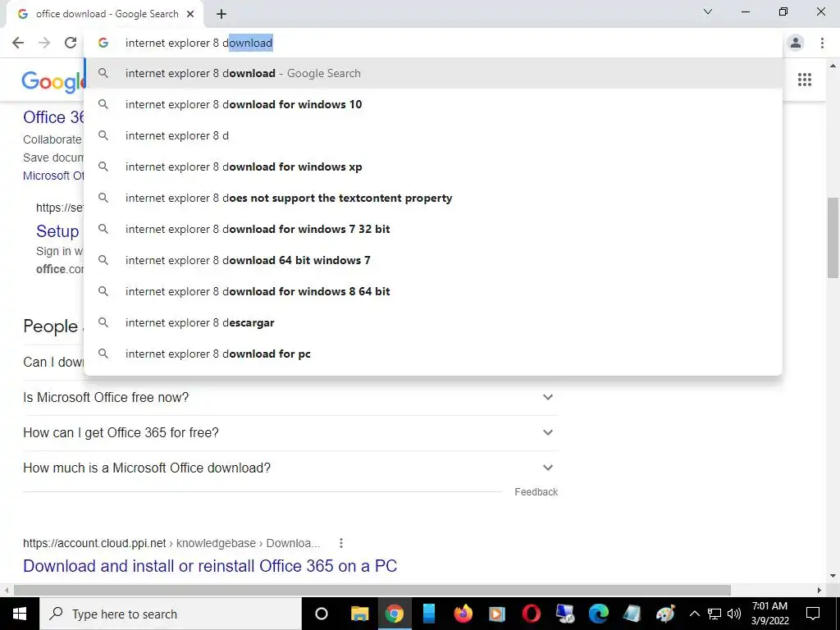Click the page scroll up arrow

[x=833, y=66]
